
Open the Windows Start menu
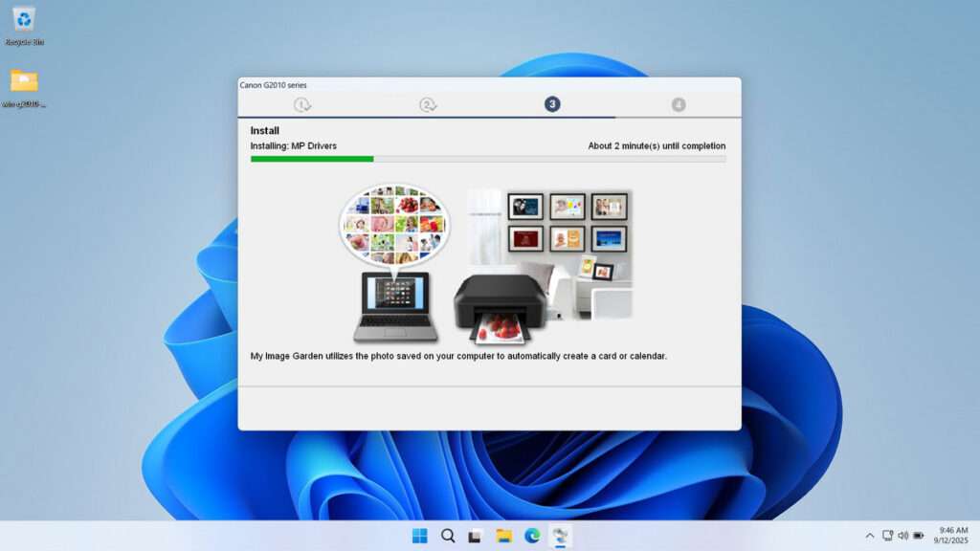[420, 536]
